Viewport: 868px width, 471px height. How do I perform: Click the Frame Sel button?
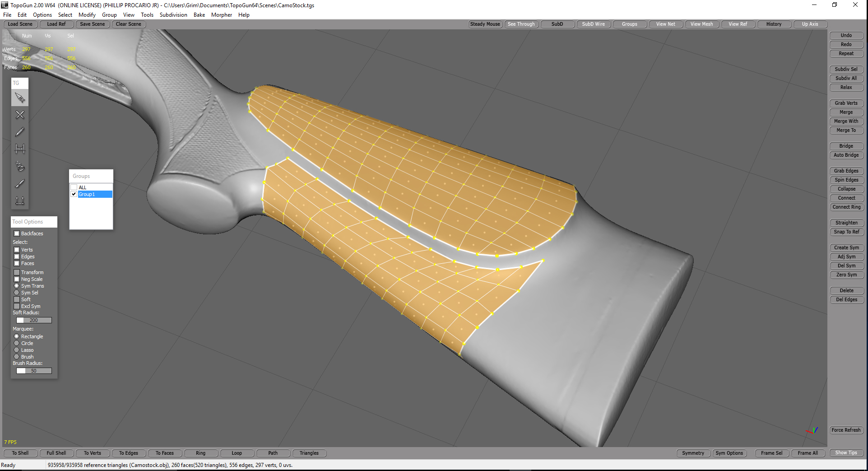coord(772,453)
